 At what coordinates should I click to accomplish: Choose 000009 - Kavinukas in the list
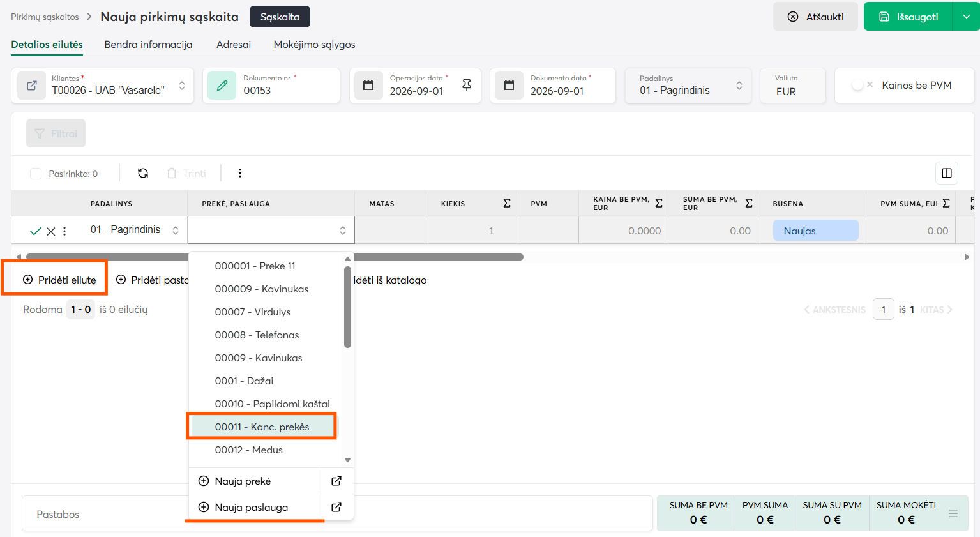click(262, 289)
